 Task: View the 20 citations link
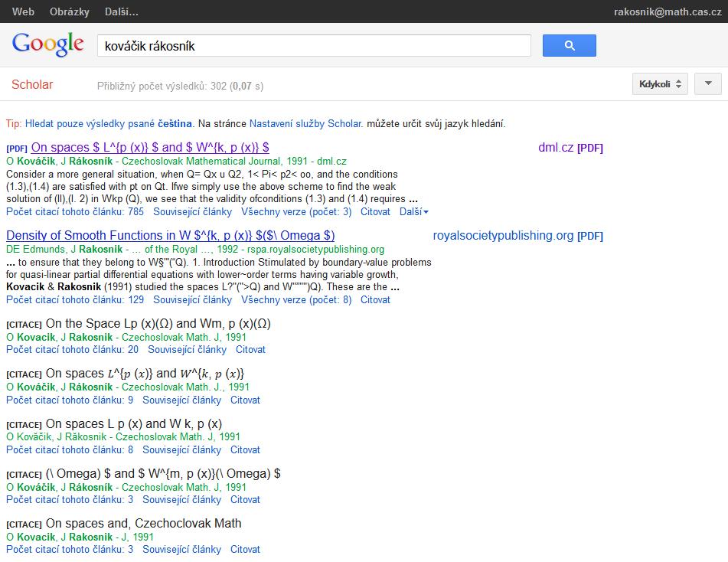tap(72, 349)
